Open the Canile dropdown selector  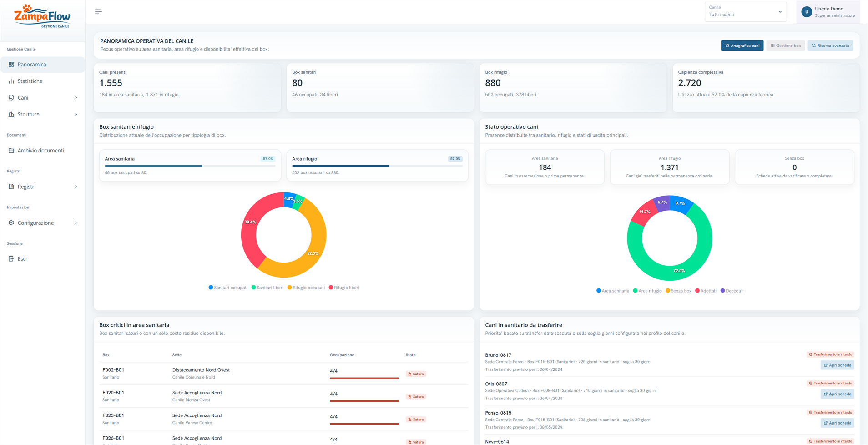coord(745,12)
